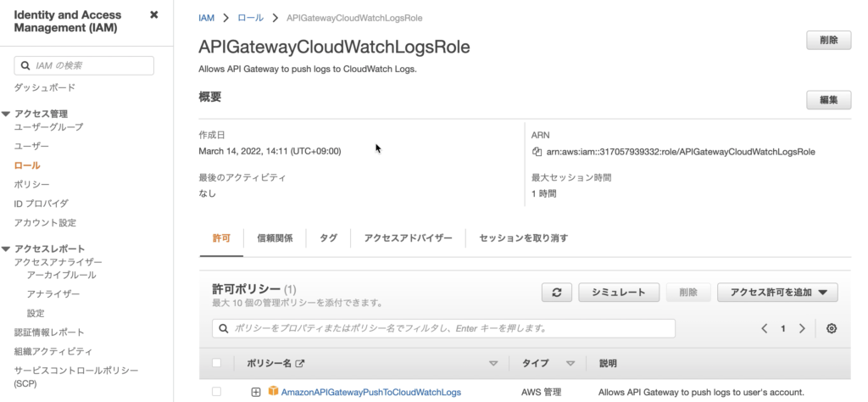Refresh the permissions policy list
This screenshot has height=402, width=868.
(557, 293)
